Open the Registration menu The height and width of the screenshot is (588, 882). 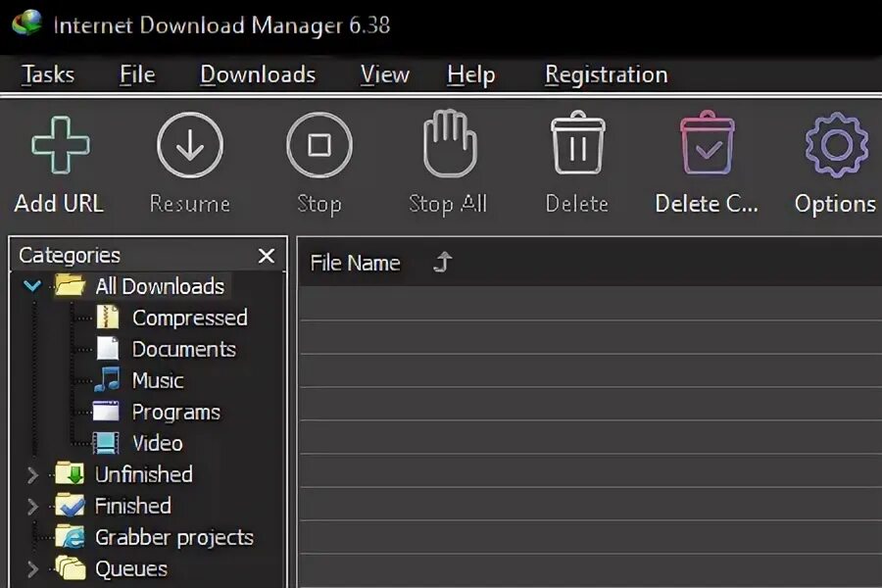(607, 74)
